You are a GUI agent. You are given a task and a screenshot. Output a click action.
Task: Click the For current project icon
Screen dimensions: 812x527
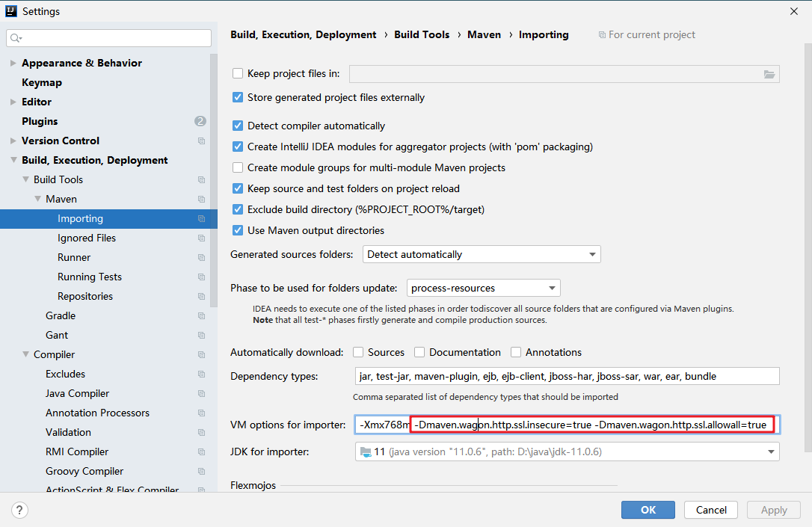601,34
